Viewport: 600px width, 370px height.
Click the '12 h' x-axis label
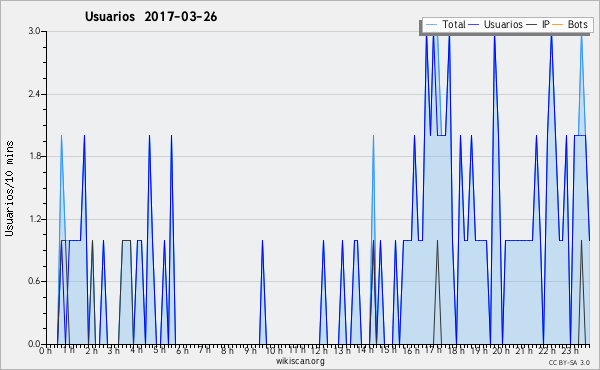coord(319,350)
